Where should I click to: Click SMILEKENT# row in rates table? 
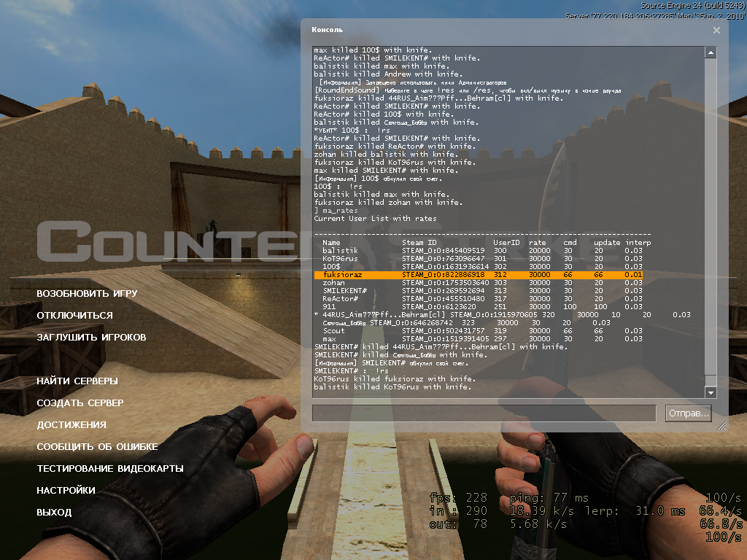tap(482, 291)
